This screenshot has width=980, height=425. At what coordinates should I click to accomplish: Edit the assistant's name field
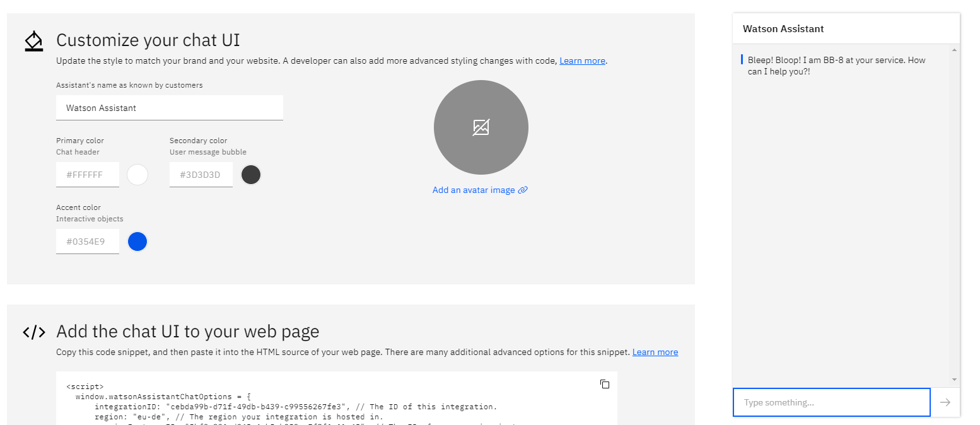point(170,108)
